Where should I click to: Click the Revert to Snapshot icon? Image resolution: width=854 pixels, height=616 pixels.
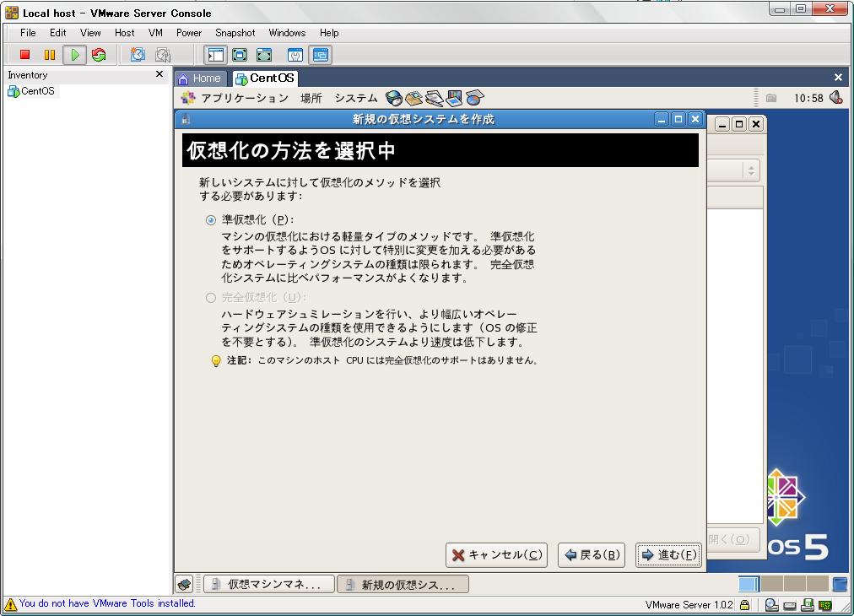pos(163,55)
